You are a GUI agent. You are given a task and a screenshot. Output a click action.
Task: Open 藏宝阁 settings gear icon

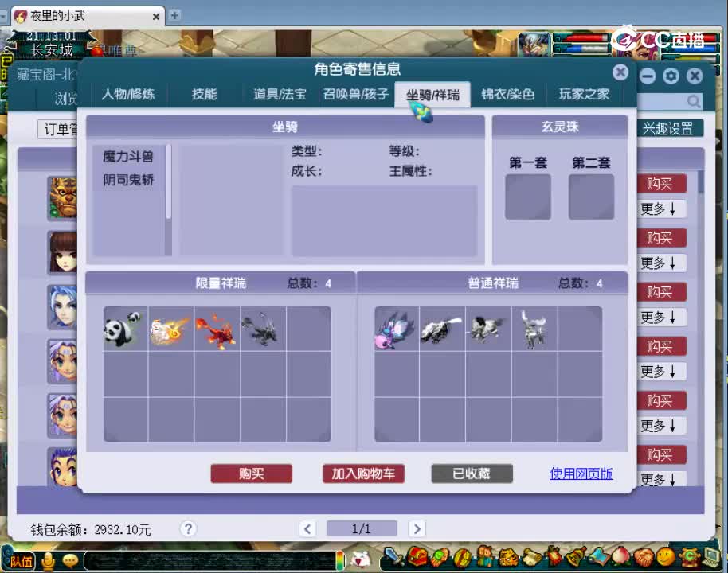[x=671, y=76]
